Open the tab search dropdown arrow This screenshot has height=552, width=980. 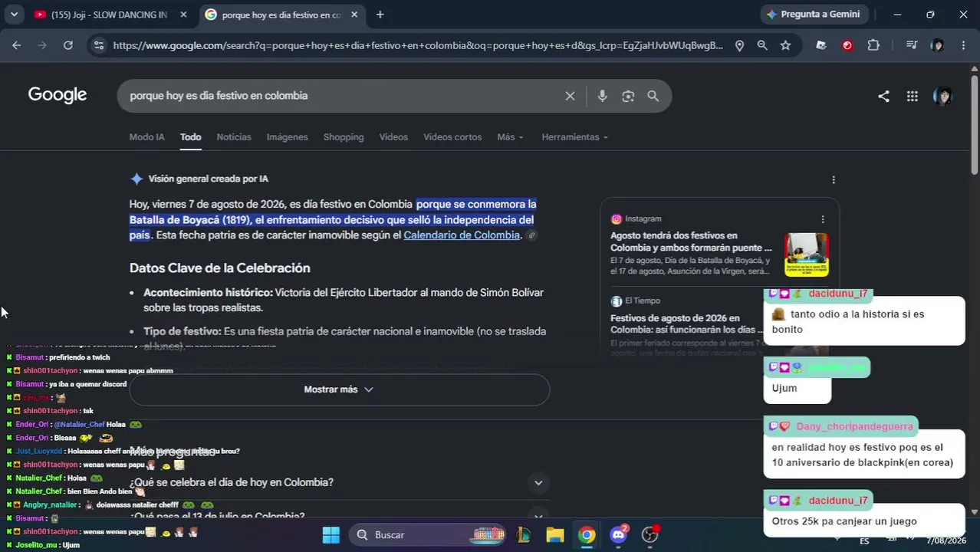click(x=14, y=15)
